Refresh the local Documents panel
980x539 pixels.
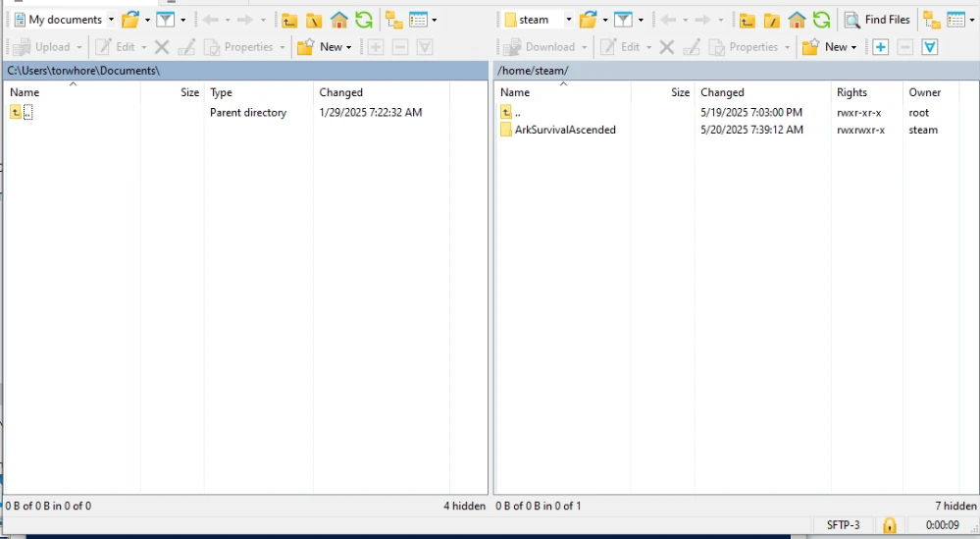[x=364, y=20]
